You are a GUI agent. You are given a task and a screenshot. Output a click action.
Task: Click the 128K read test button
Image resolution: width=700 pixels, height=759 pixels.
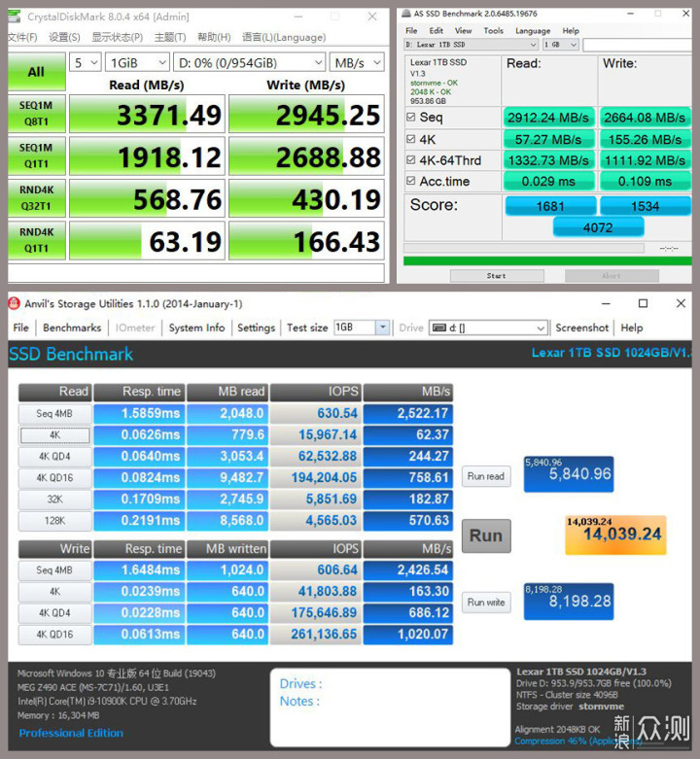click(54, 521)
